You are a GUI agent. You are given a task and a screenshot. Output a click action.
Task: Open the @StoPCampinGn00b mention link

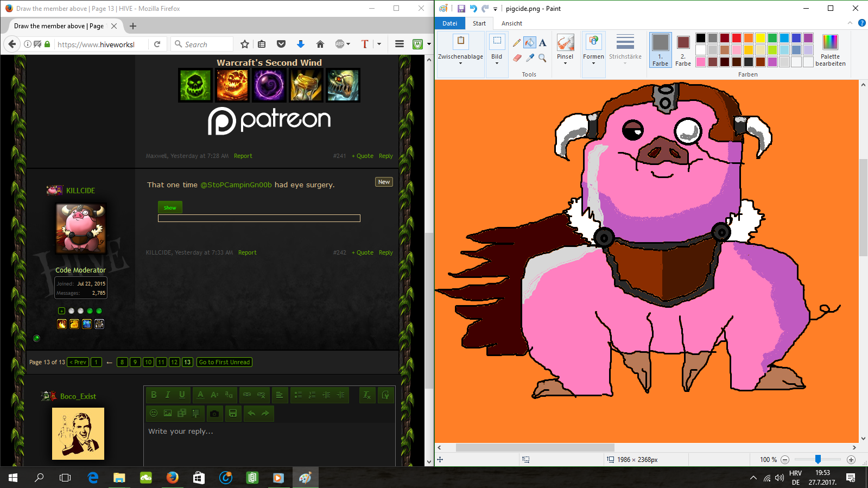click(236, 185)
